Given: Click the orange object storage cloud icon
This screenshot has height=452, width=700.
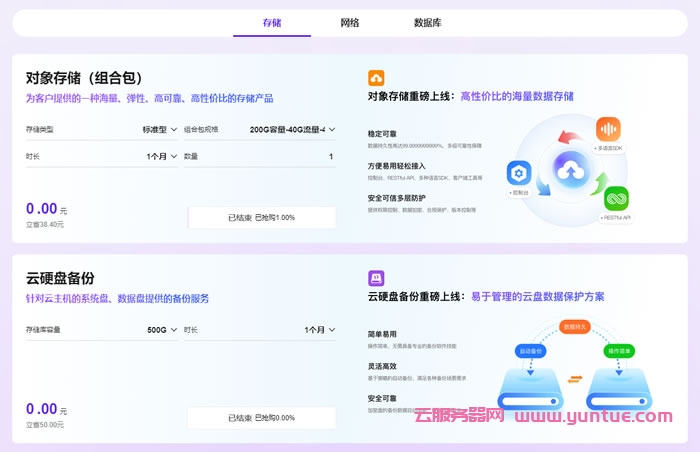Looking at the screenshot, I should pos(377,78).
